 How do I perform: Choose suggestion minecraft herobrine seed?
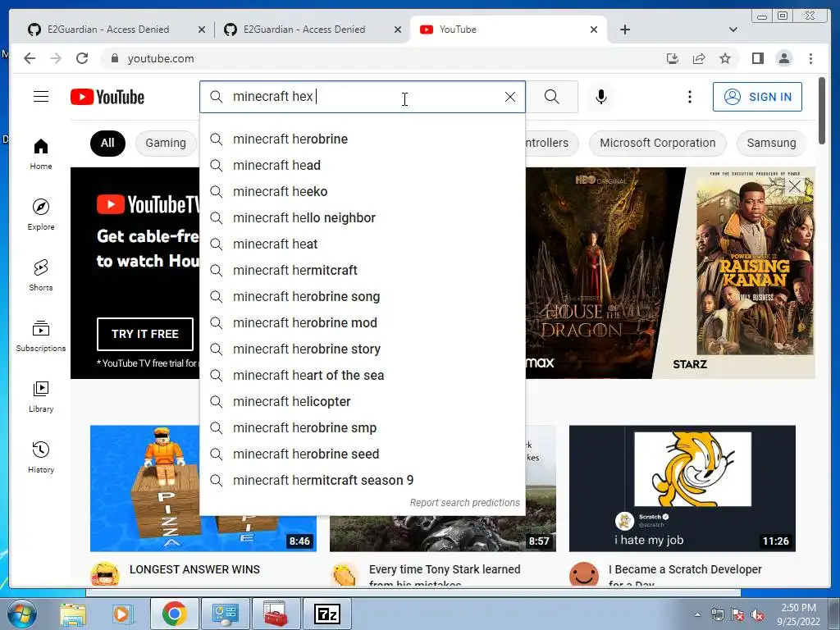tap(362, 454)
